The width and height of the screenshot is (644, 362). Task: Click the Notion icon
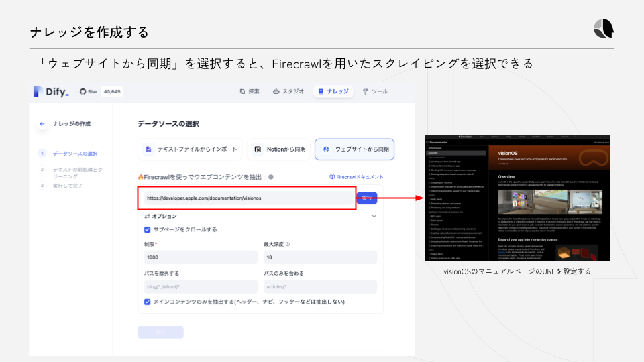[x=258, y=149]
